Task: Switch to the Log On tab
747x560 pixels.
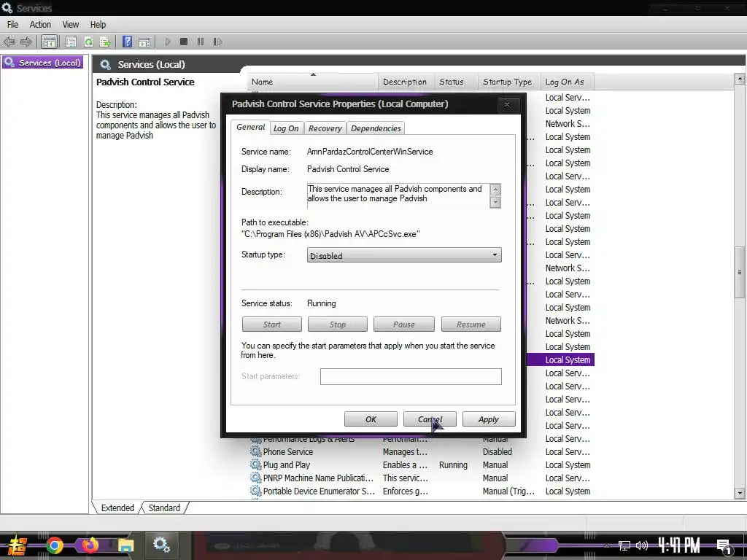Action: [x=286, y=128]
